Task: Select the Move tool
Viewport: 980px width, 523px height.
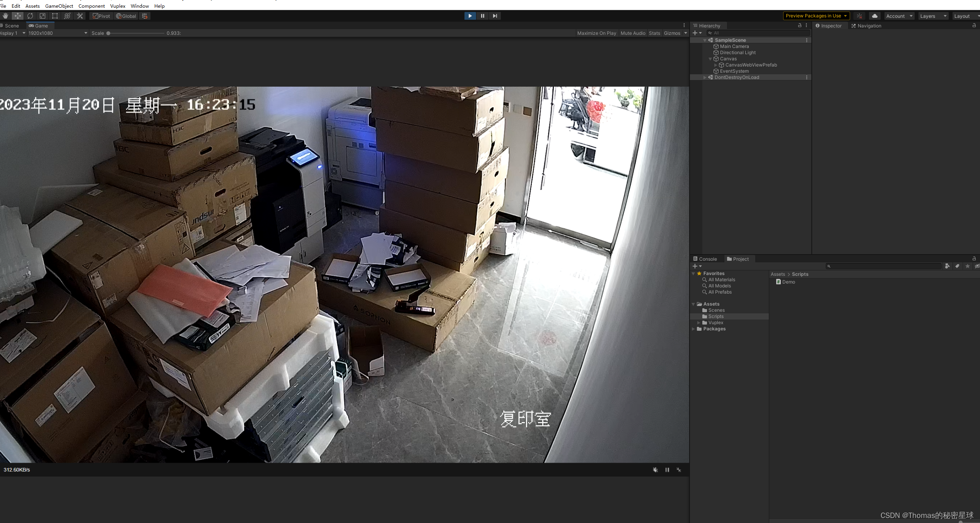Action: tap(17, 16)
